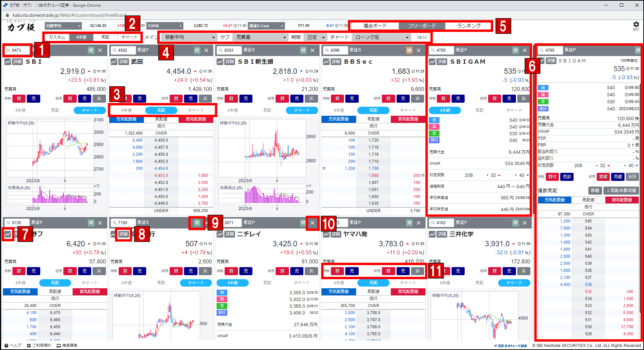Select 気配 pill in ニチレイ panel

click(x=267, y=283)
